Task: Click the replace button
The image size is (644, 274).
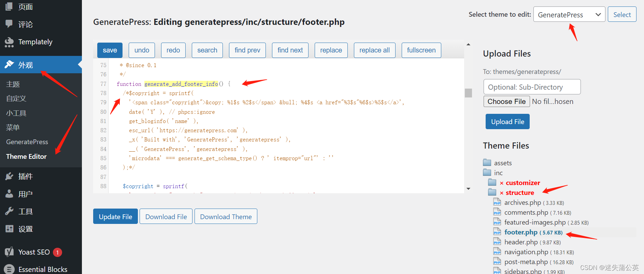Action: pyautogui.click(x=331, y=50)
